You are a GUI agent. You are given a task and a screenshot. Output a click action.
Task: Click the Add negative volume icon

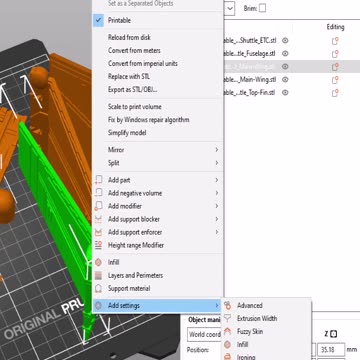click(x=98, y=193)
